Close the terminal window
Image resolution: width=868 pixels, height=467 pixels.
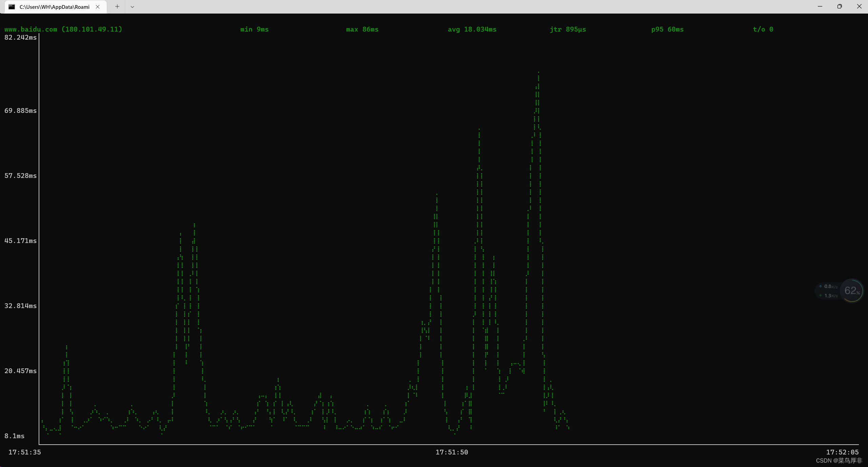(859, 6)
